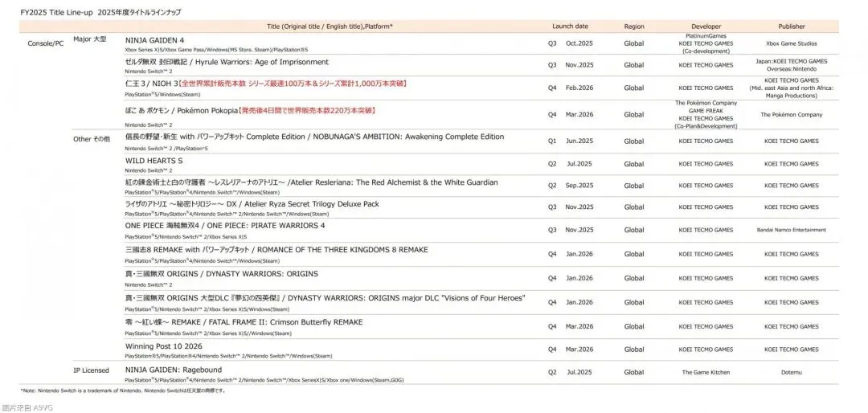The width and height of the screenshot is (868, 413).
Task: Select the 'IP Licensed' group label
Action: click(91, 370)
